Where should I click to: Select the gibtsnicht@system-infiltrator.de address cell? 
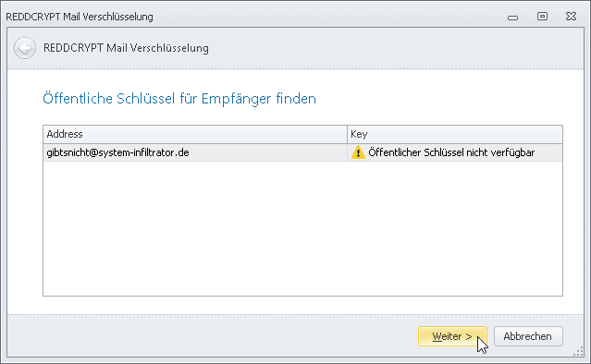click(195, 152)
